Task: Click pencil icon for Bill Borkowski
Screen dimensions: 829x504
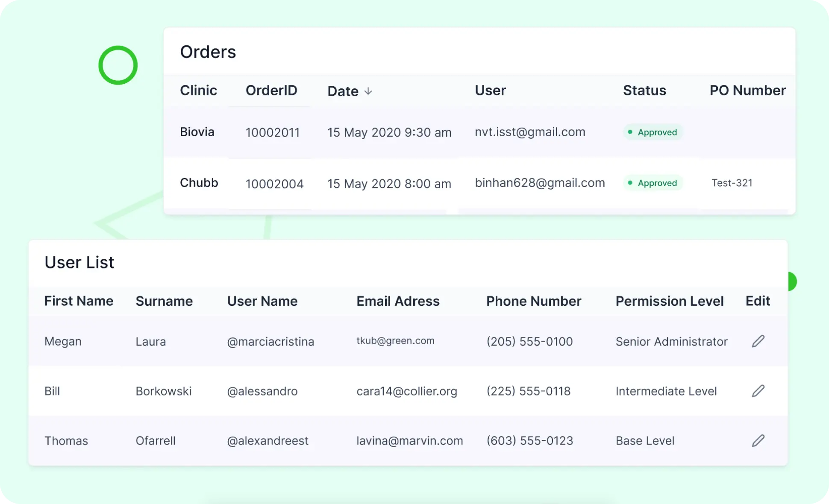Action: tap(758, 391)
